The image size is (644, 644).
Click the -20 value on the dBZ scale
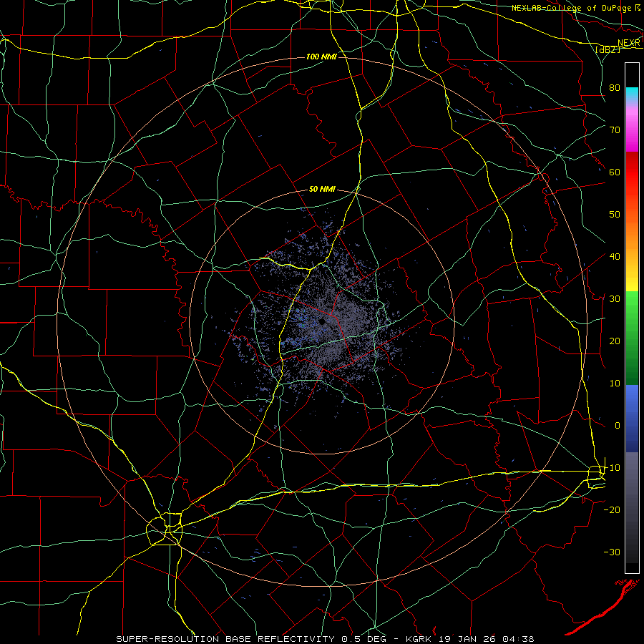[x=612, y=509]
